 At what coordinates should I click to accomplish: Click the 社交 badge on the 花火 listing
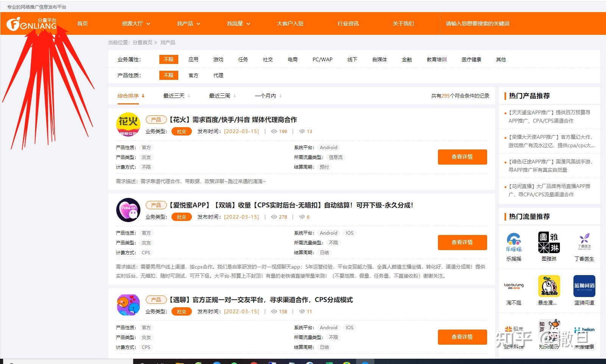[x=182, y=131]
